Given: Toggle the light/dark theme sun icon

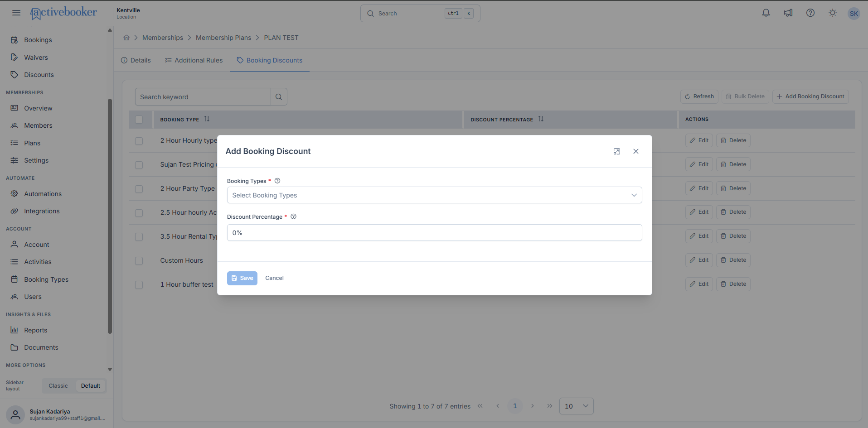Looking at the screenshot, I should coord(833,13).
